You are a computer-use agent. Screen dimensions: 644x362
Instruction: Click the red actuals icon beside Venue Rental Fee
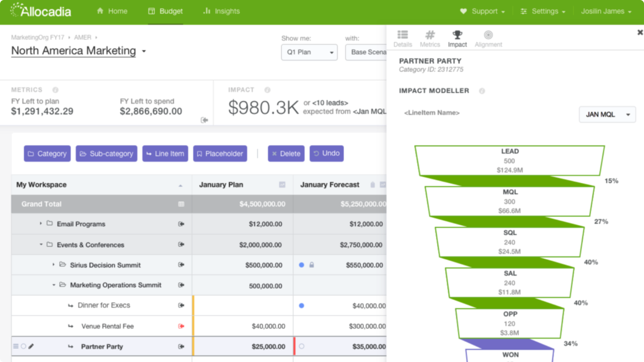point(180,326)
